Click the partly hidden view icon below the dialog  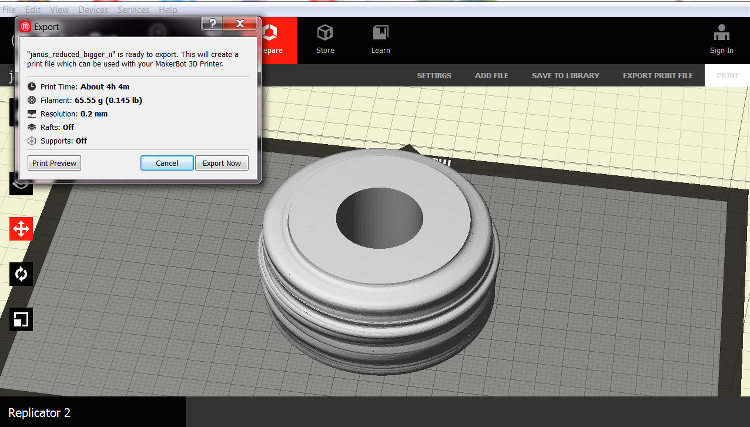(21, 186)
